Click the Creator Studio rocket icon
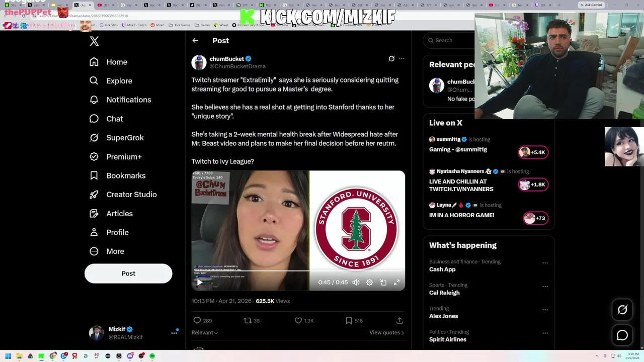 (94, 195)
